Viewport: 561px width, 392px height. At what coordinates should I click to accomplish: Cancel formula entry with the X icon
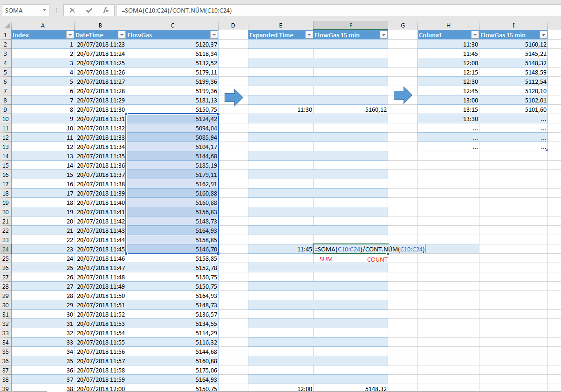(x=72, y=10)
